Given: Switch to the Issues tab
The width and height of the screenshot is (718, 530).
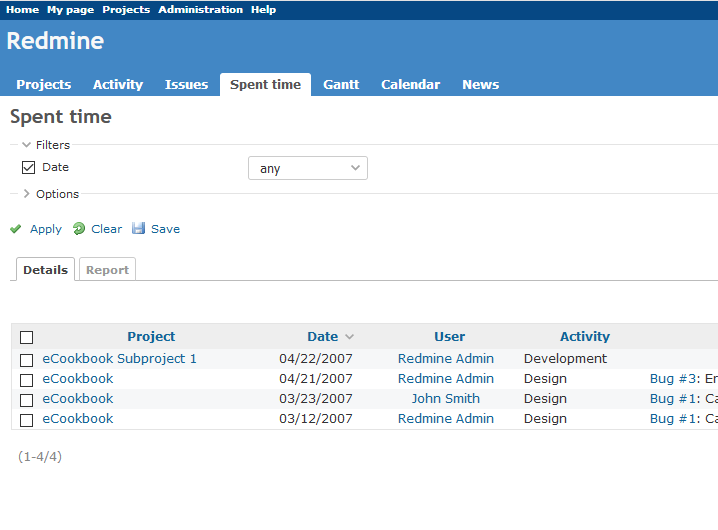Looking at the screenshot, I should (186, 85).
